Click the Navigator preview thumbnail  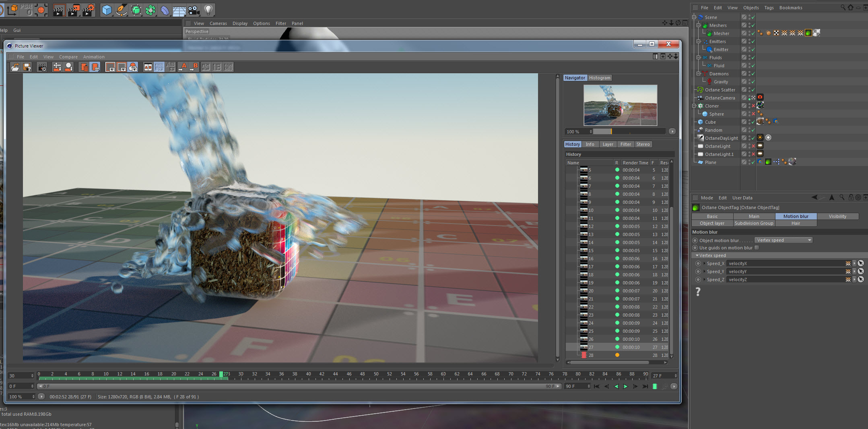[x=621, y=105]
